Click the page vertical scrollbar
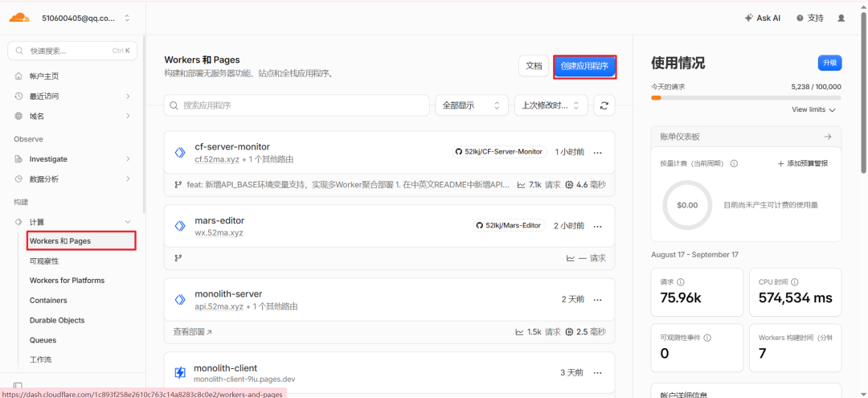 [x=863, y=92]
